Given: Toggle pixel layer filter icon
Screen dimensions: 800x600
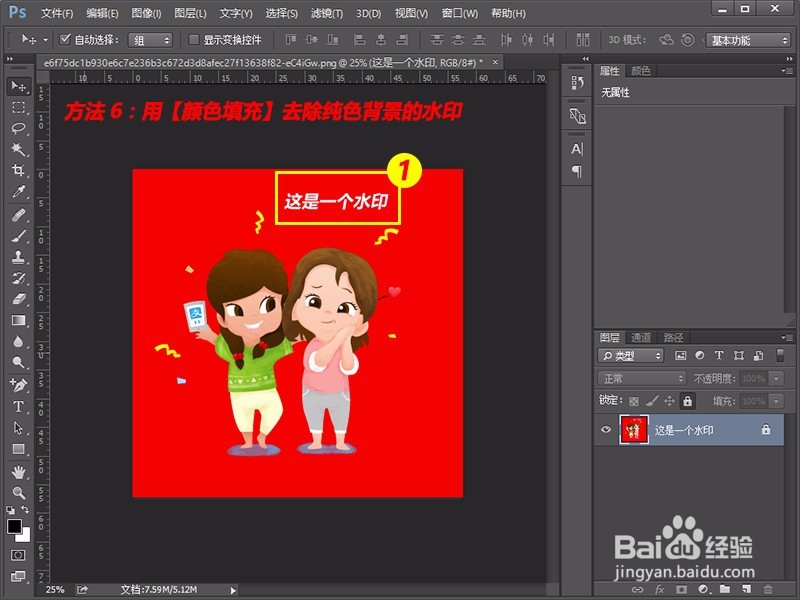Looking at the screenshot, I should (x=680, y=356).
